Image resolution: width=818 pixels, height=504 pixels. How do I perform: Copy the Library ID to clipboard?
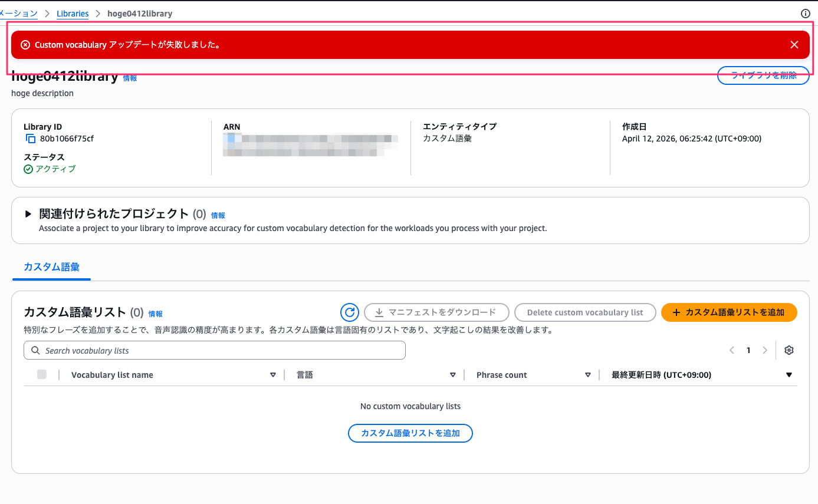click(30, 138)
